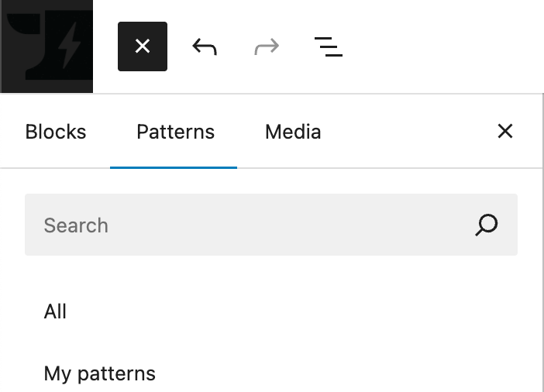Viewport: 544px width, 392px height.
Task: Toggle the three-line outline icon
Action: 329,46
